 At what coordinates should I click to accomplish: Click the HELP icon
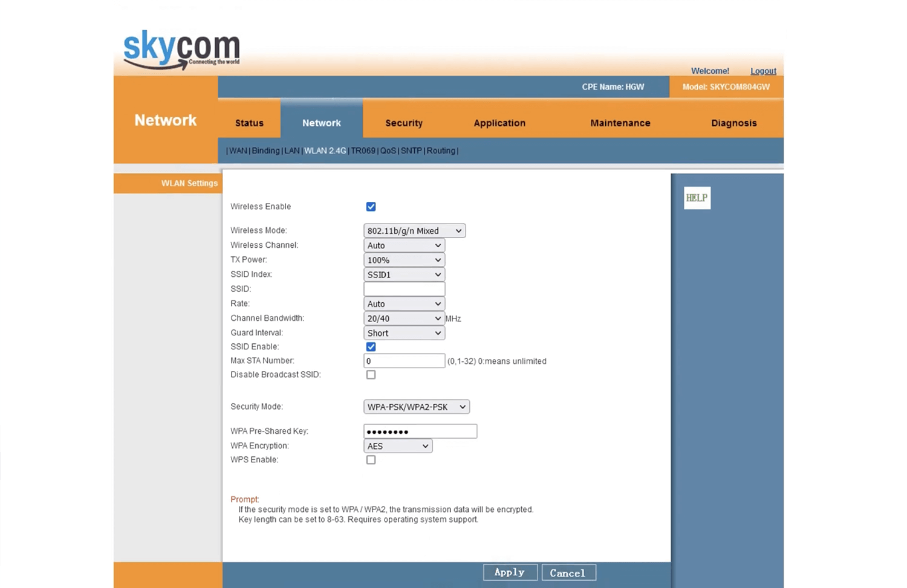(697, 198)
